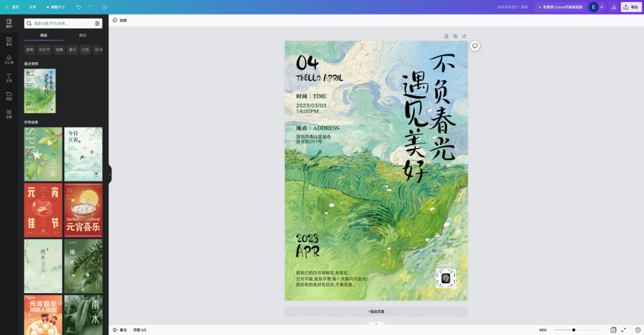Open the 项目 (Projects) sidebar panel
Image resolution: width=644 pixels, height=335 pixels.
[8, 96]
